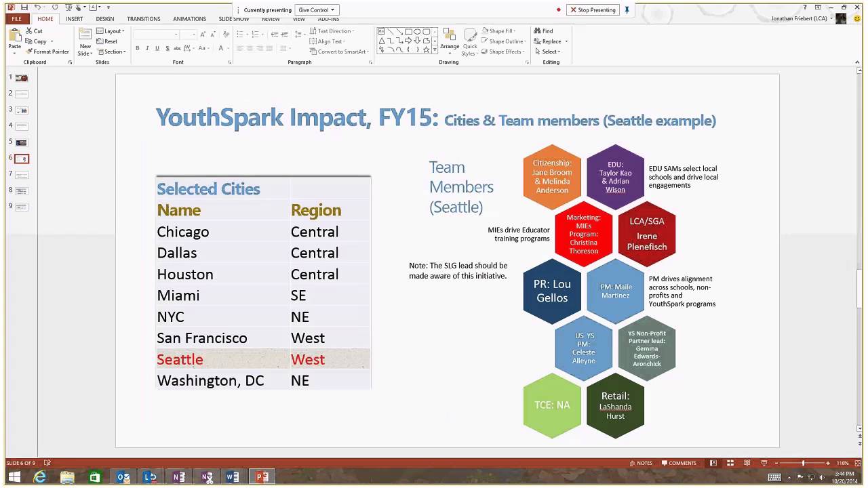Switch to the INSERT tab
The height and width of the screenshot is (488, 868).
pos(75,19)
